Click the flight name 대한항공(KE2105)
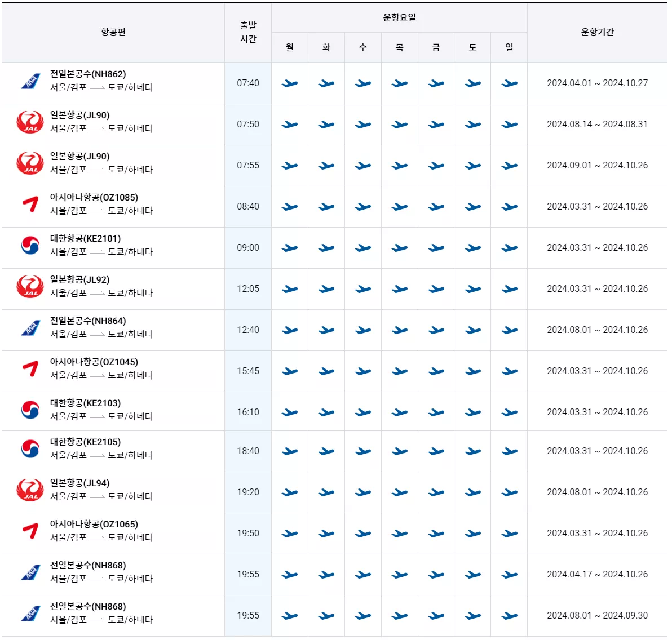 [85, 442]
